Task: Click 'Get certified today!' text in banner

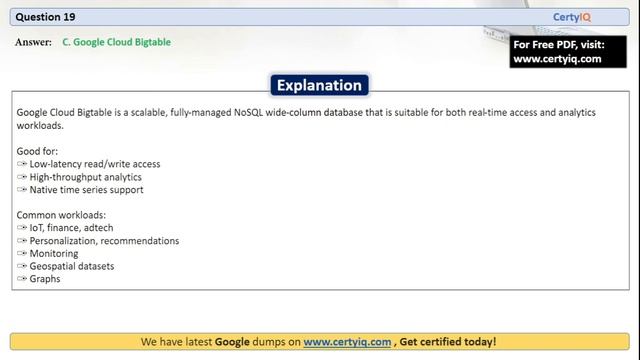Action: coord(448,342)
